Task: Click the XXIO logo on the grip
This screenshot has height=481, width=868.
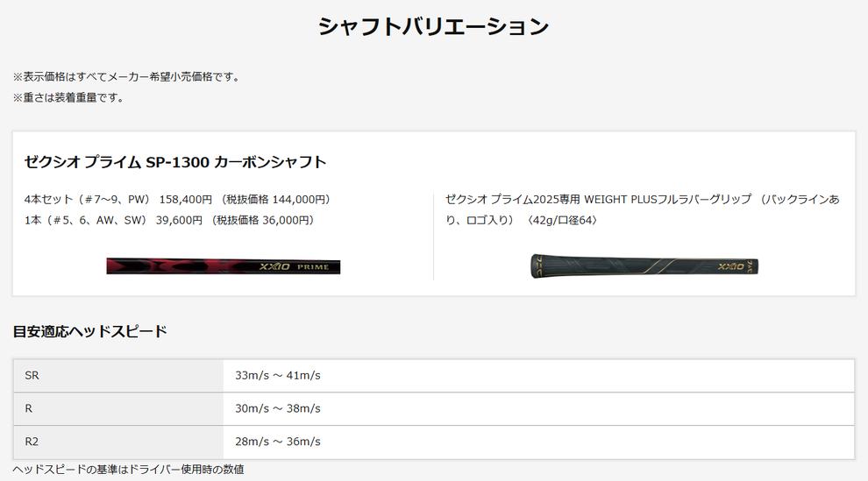Action: (730, 266)
